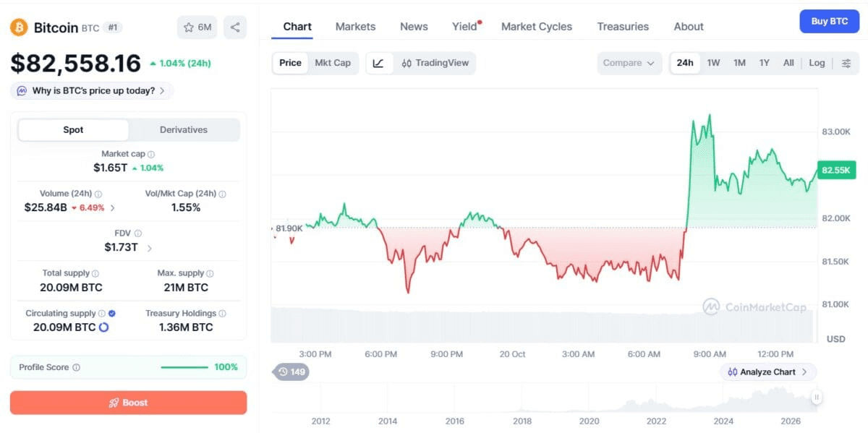Click the circulating supply progress ring icon
Viewport: 868px width, 433px height.
[103, 327]
